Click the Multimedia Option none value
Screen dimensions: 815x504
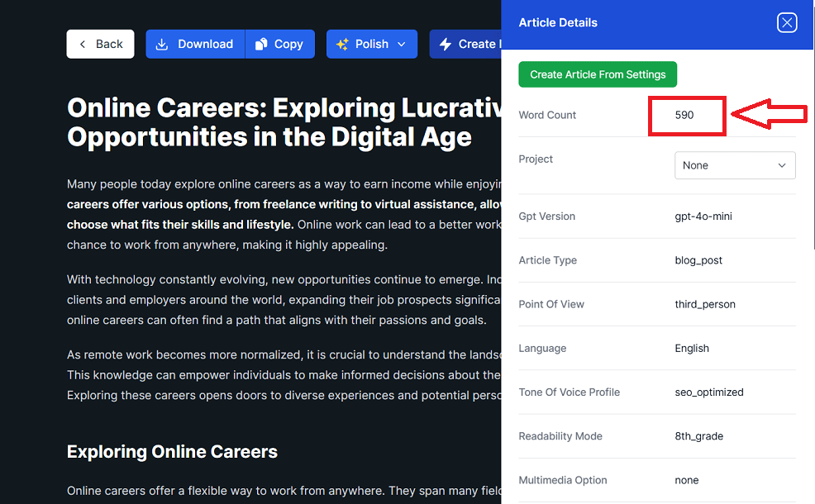pos(687,480)
